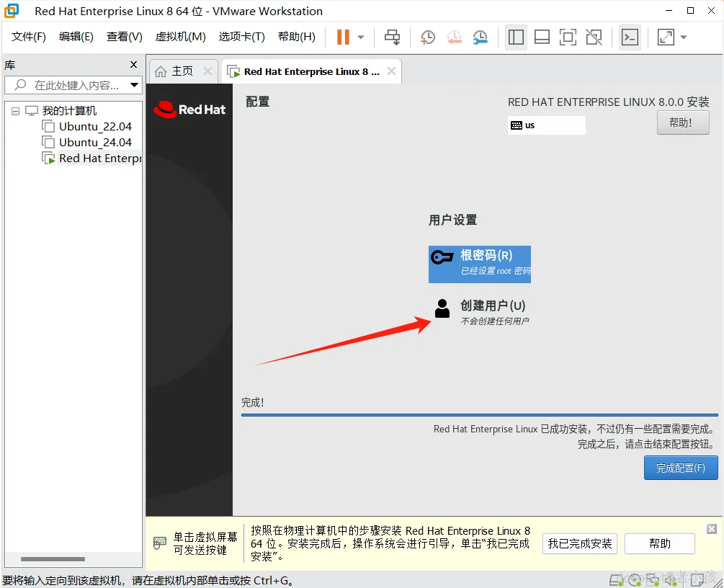Click the 我已完成安装 button
The height and width of the screenshot is (588, 724).
tap(579, 543)
